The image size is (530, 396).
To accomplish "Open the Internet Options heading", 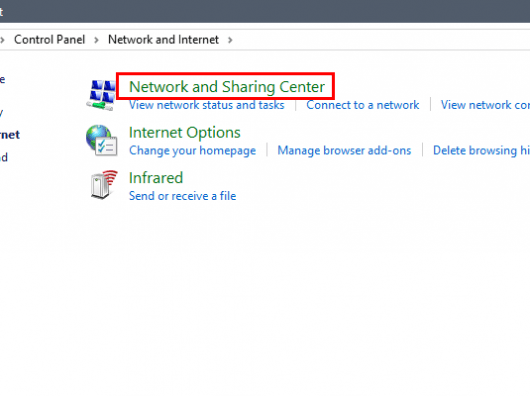I will [x=185, y=132].
